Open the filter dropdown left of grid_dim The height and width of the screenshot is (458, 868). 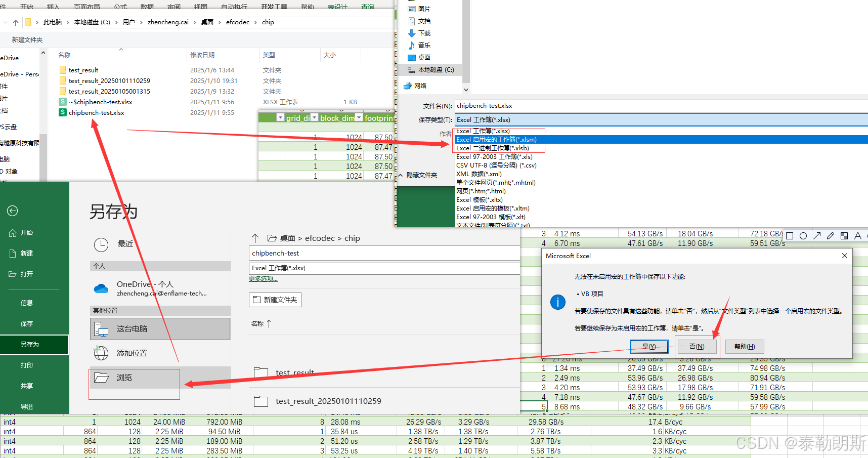click(x=280, y=117)
